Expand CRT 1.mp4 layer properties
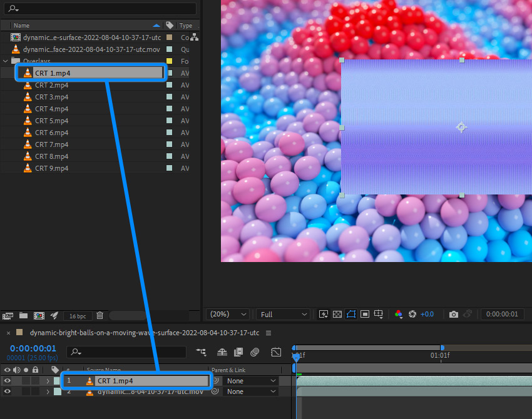This screenshot has height=419, width=532. (48, 381)
